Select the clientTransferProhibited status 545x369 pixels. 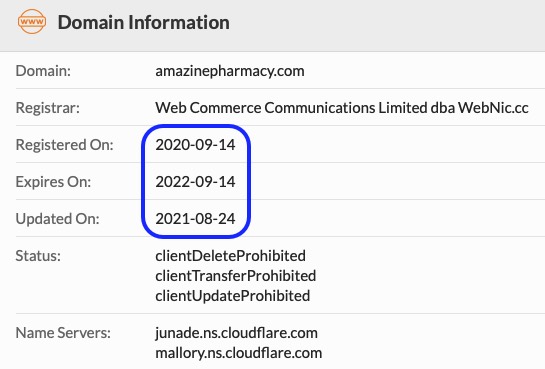pos(236,276)
